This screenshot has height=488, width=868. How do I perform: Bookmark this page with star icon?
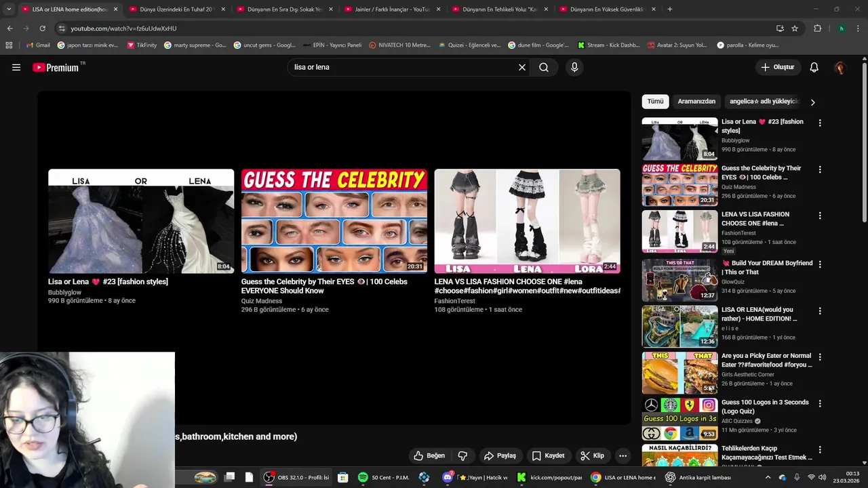tap(795, 28)
